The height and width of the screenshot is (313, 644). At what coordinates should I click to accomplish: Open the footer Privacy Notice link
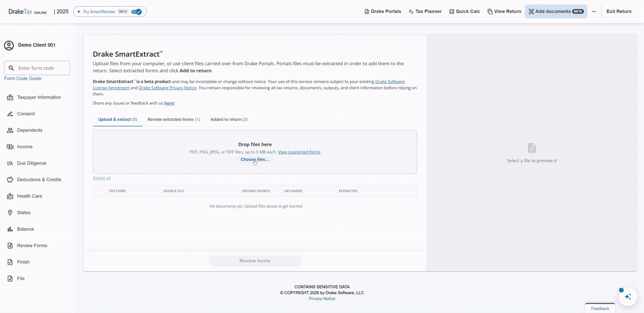pyautogui.click(x=322, y=299)
